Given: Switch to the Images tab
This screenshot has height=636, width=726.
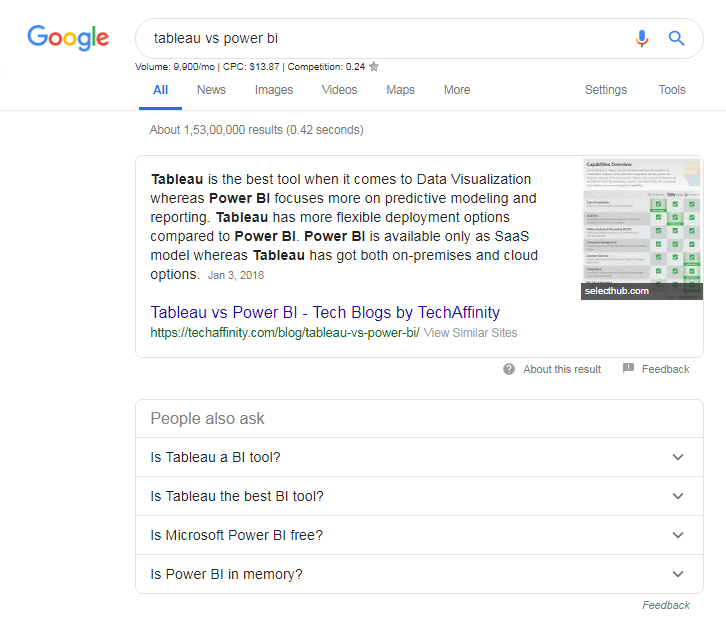Looking at the screenshot, I should (x=274, y=90).
